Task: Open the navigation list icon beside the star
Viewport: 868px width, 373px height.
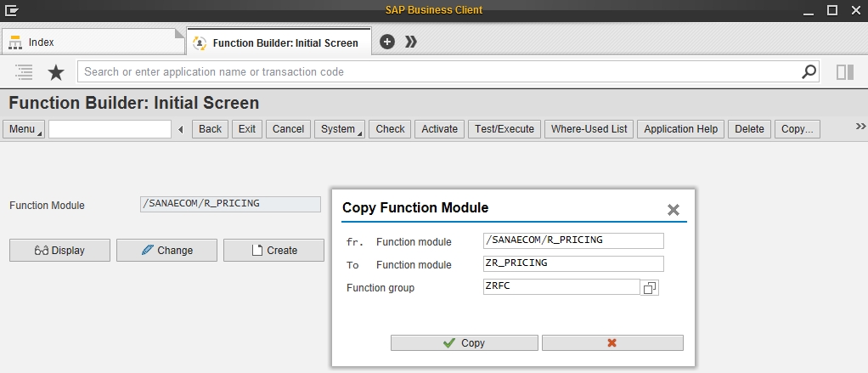Action: click(x=24, y=72)
